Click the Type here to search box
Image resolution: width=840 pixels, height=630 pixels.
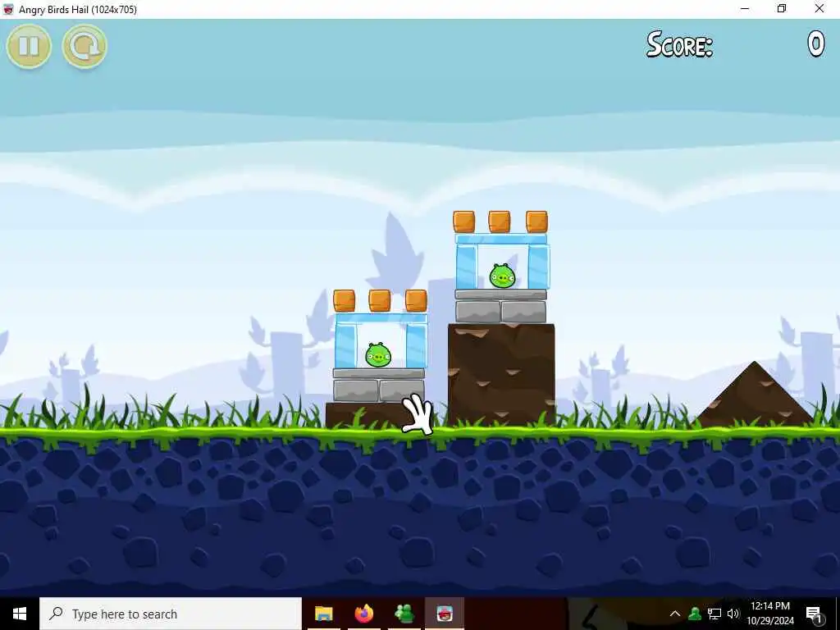(171, 614)
